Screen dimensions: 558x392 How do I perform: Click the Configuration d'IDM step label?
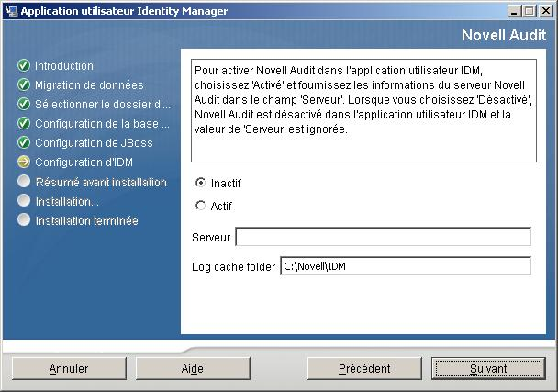(x=84, y=162)
